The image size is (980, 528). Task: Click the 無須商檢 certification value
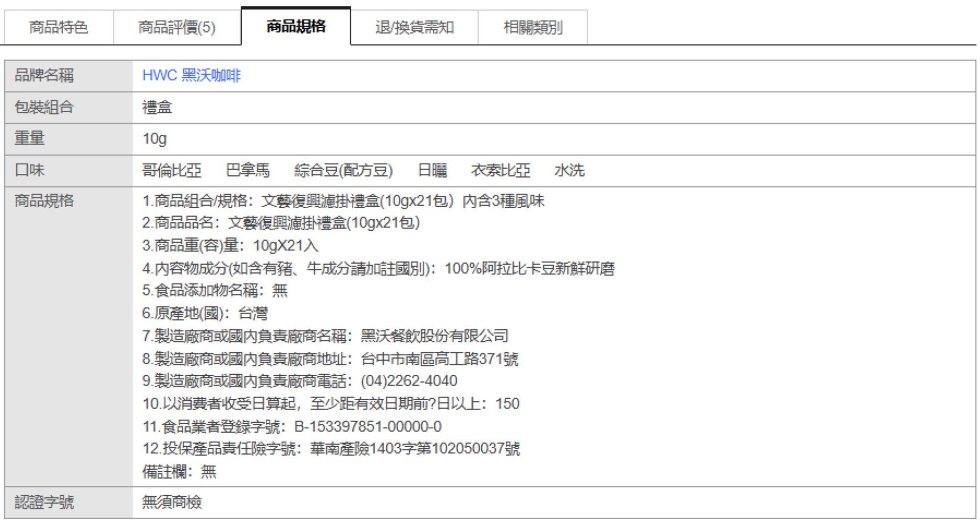pos(172,502)
